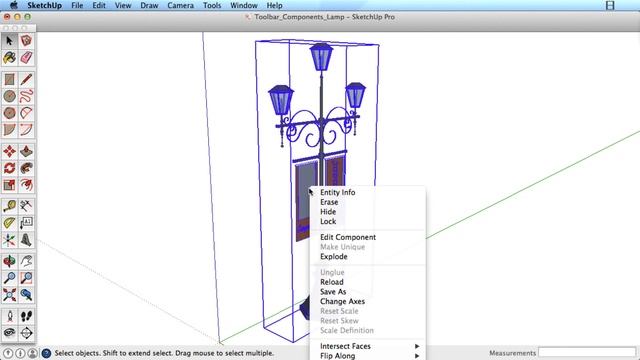The height and width of the screenshot is (360, 640).
Task: Click the Measurements input field
Action: pyautogui.click(x=587, y=352)
